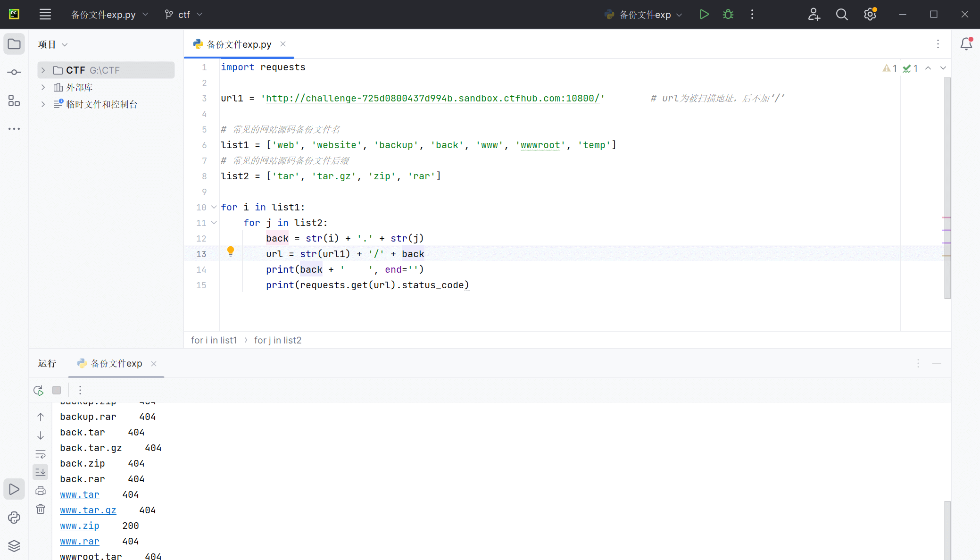Expand the CTF G:\CTF tree node

click(x=43, y=70)
